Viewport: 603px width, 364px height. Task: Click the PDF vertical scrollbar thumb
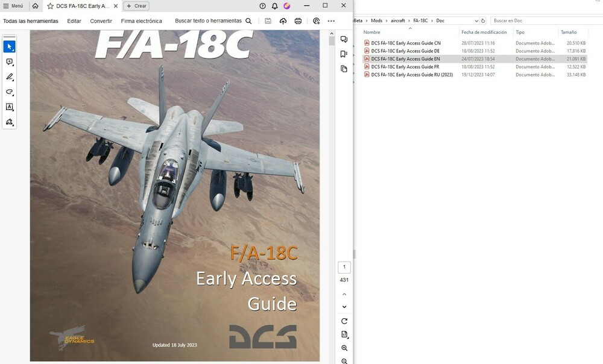(x=332, y=41)
